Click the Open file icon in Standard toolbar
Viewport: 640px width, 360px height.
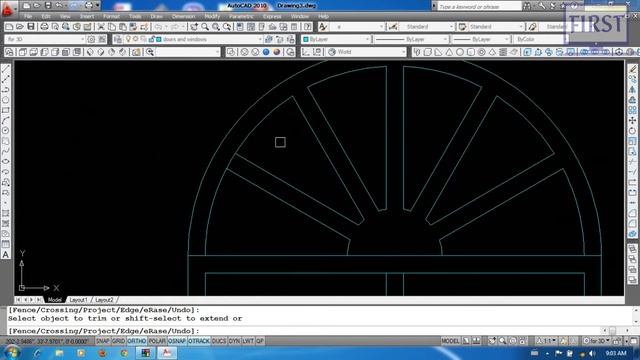point(20,27)
